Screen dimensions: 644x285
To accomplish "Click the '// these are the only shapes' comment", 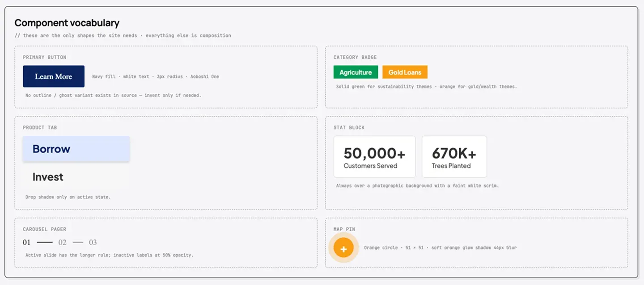I will [123, 35].
